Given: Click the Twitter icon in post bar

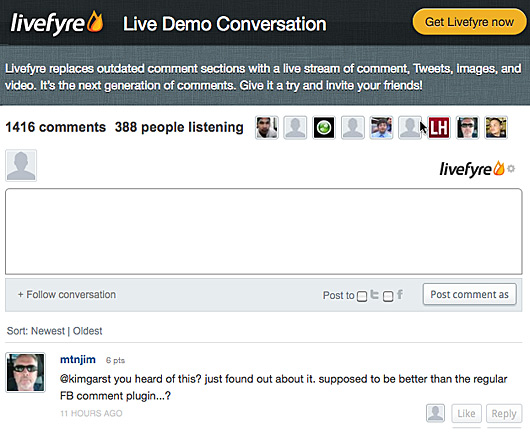Looking at the screenshot, I should (374, 294).
